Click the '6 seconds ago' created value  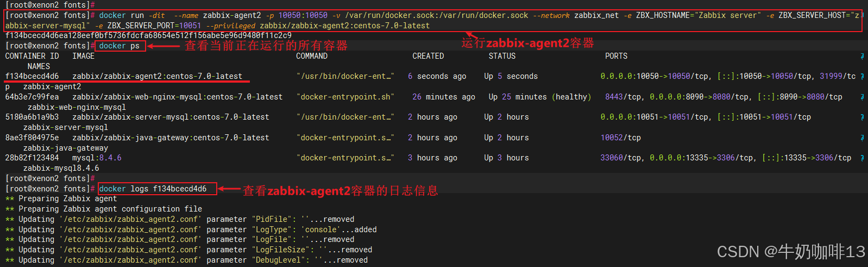[437, 76]
